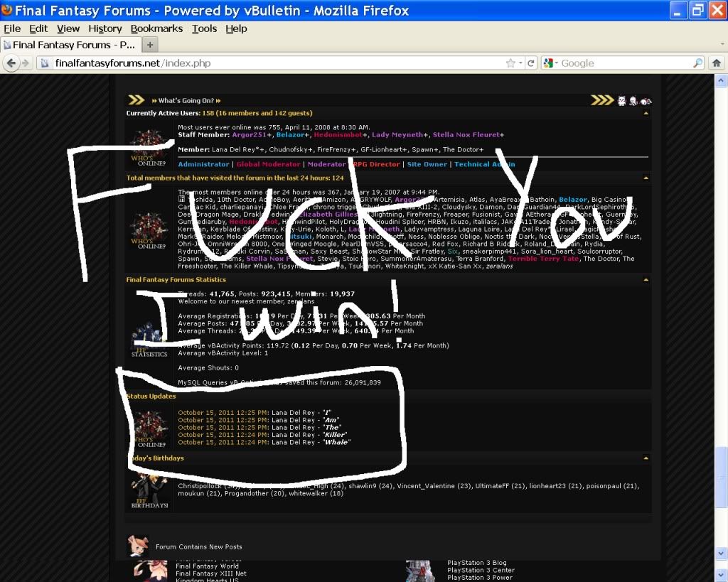Image resolution: width=728 pixels, height=582 pixels.
Task: Click the Firefox Home button
Action: pos(717,63)
